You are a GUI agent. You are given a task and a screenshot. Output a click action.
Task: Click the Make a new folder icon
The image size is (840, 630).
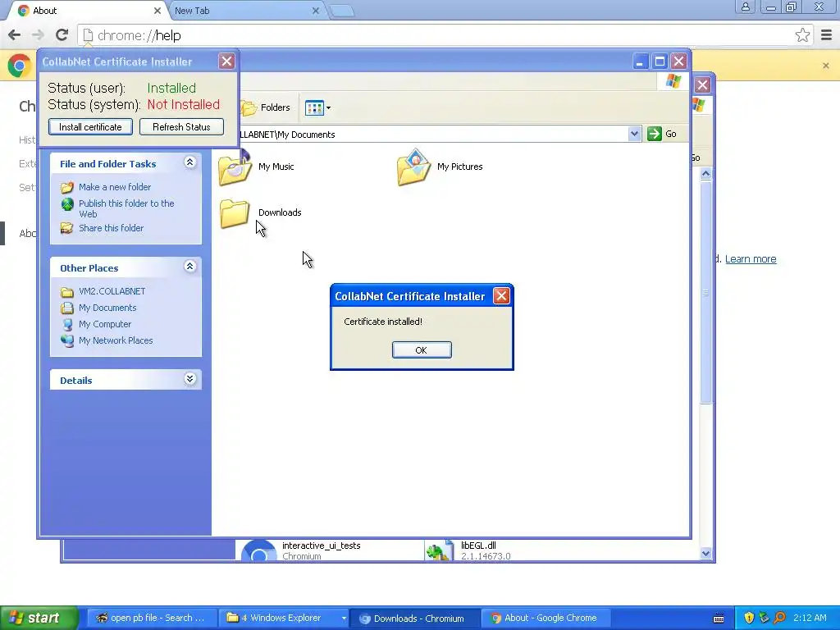pyautogui.click(x=67, y=188)
